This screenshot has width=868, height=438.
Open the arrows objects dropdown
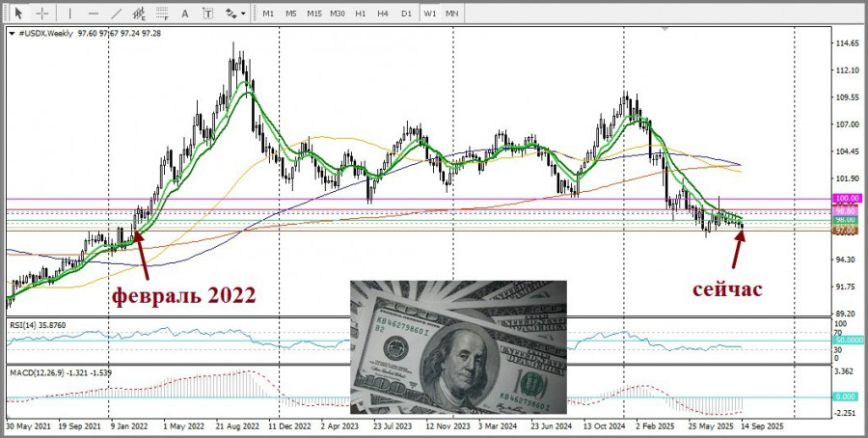234,14
